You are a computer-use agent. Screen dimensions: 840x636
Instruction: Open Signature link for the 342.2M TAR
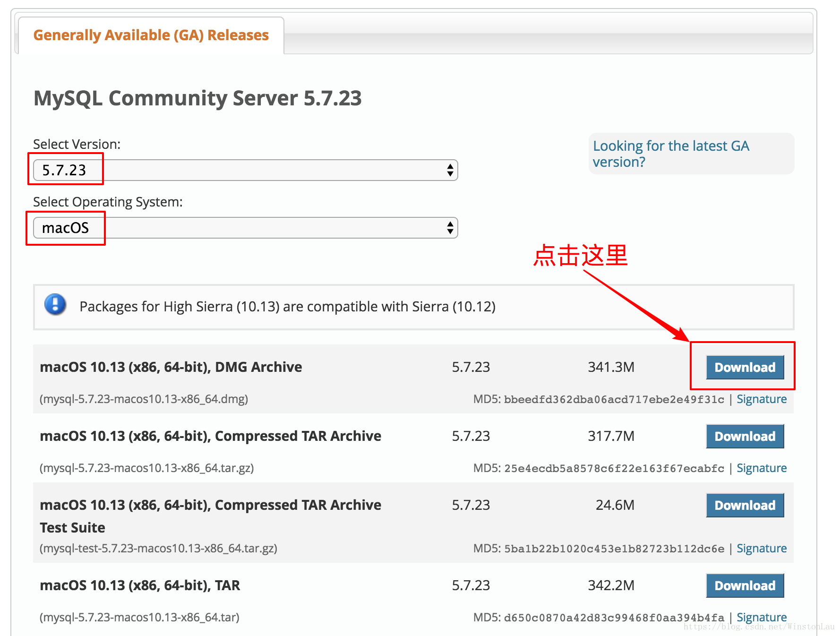(x=762, y=618)
